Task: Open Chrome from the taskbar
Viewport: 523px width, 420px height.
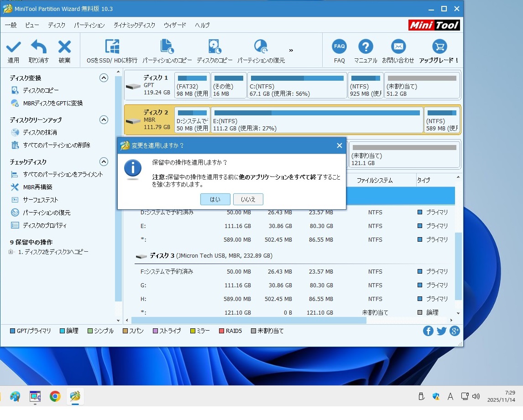Action: [x=55, y=396]
